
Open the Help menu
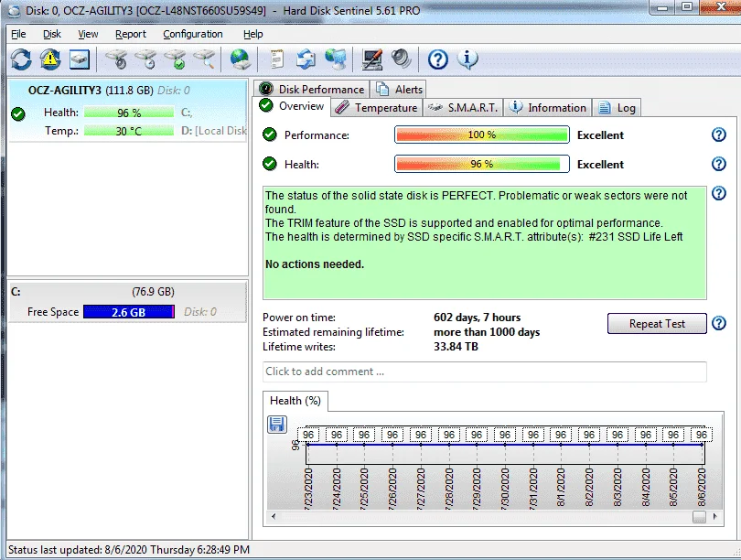point(252,34)
